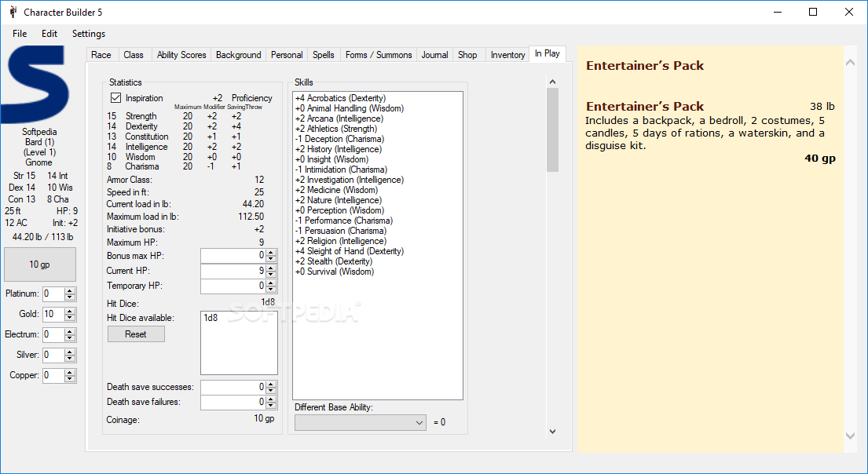This screenshot has height=474, width=868.
Task: Select the Athletics (Strength) skill
Action: click(x=336, y=129)
